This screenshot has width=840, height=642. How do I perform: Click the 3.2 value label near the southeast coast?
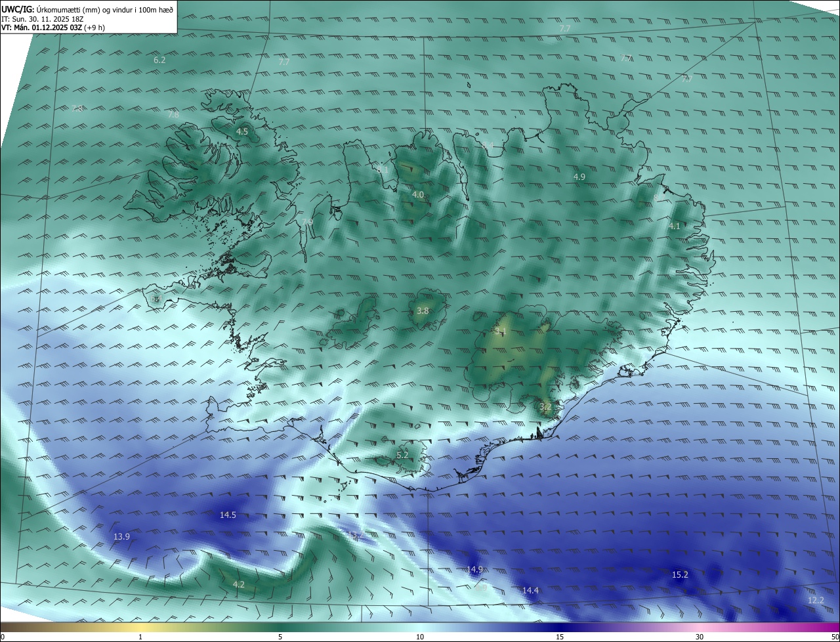click(545, 407)
